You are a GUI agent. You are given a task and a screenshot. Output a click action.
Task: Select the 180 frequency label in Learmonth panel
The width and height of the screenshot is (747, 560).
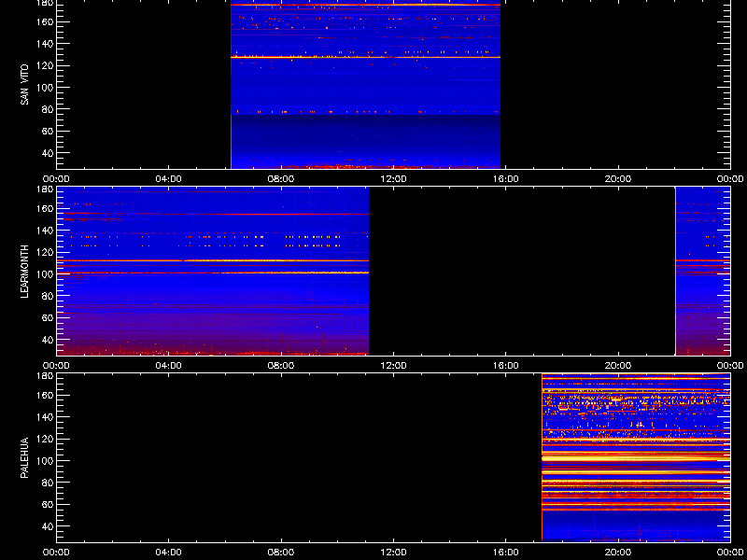46,189
